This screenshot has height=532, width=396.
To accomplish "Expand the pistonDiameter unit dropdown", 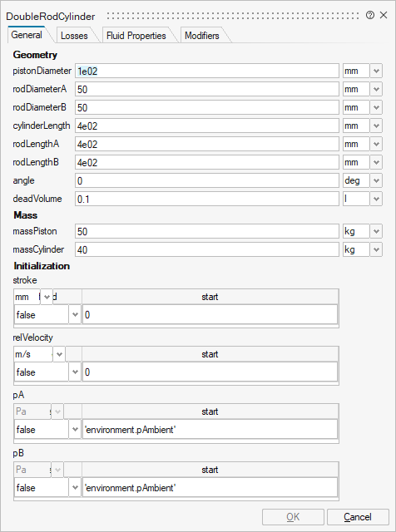I will coord(376,71).
